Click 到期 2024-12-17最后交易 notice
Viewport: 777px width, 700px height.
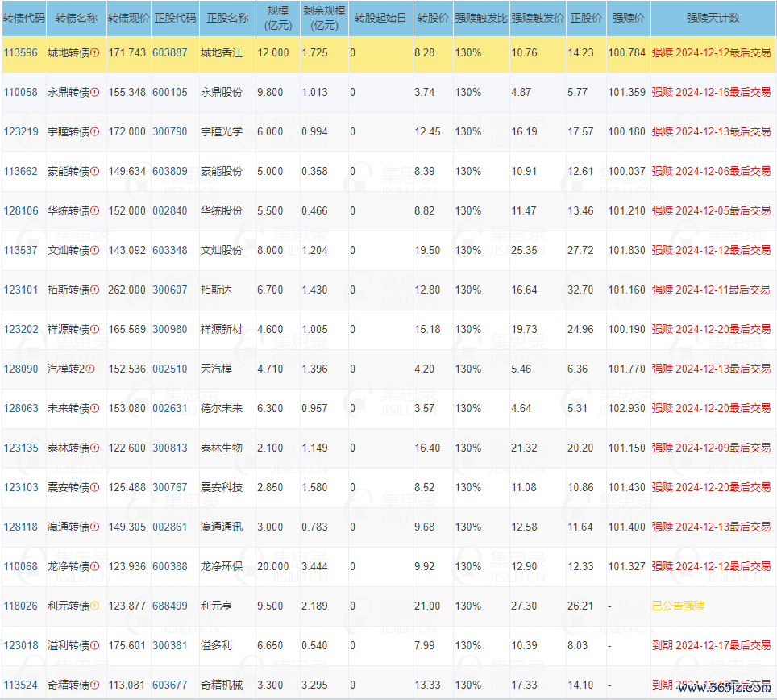click(x=711, y=645)
